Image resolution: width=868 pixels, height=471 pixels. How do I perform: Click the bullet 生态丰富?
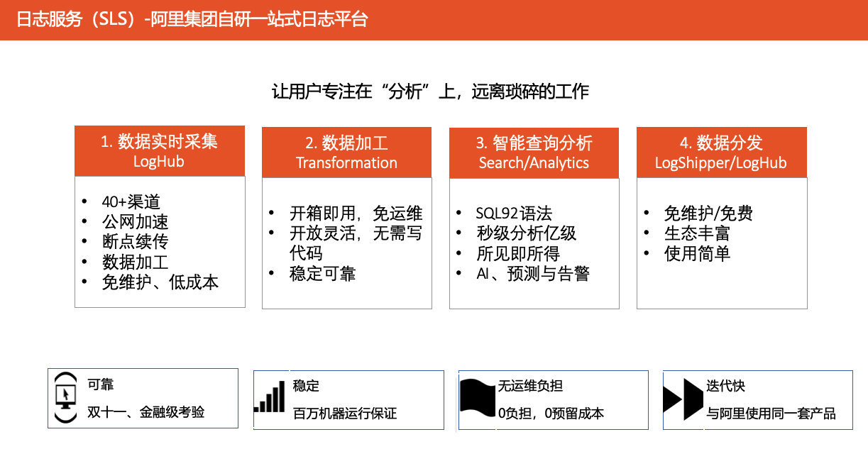[x=696, y=233]
